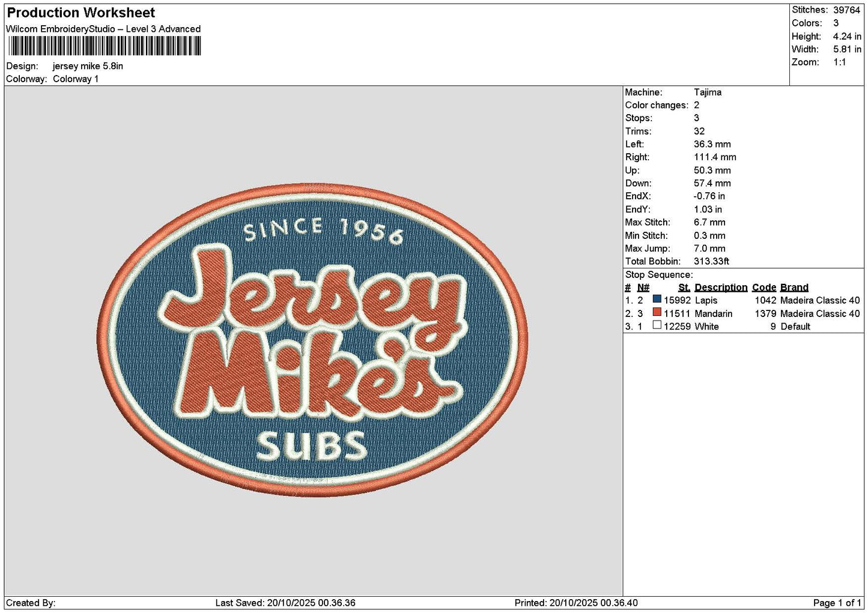Click thread code 1379
This screenshot has width=868, height=613.
tap(766, 313)
